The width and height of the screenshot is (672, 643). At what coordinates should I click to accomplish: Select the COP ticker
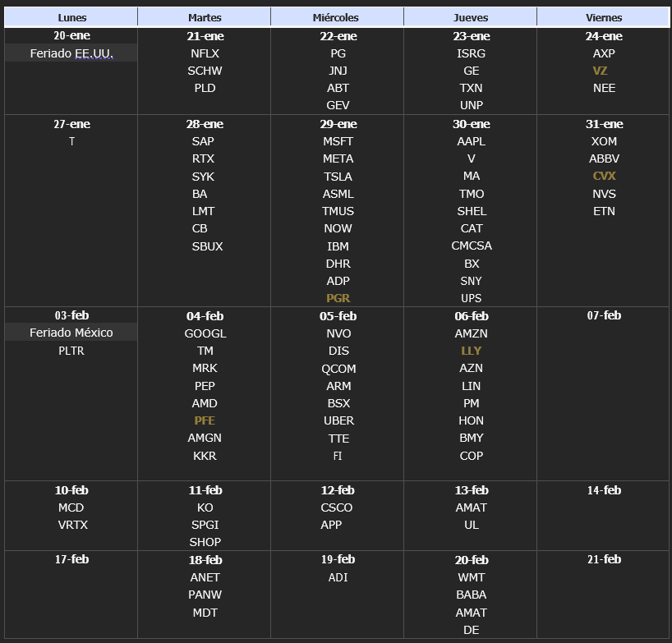point(471,456)
